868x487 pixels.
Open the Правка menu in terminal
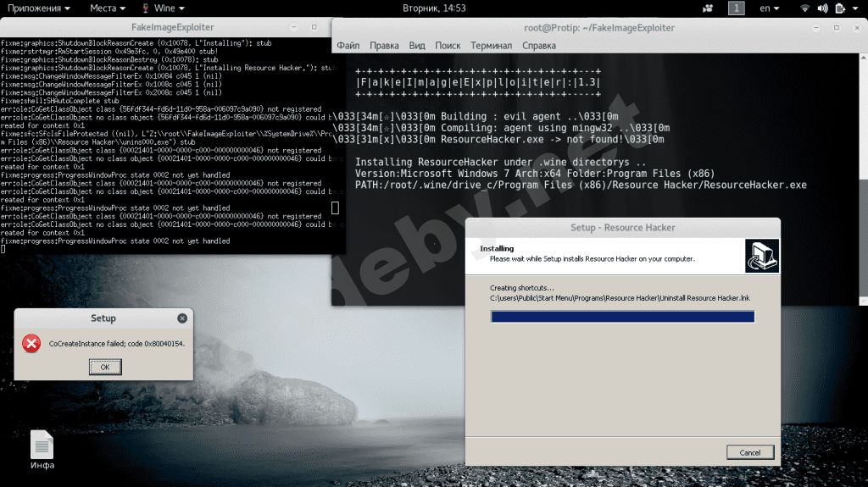[384, 45]
